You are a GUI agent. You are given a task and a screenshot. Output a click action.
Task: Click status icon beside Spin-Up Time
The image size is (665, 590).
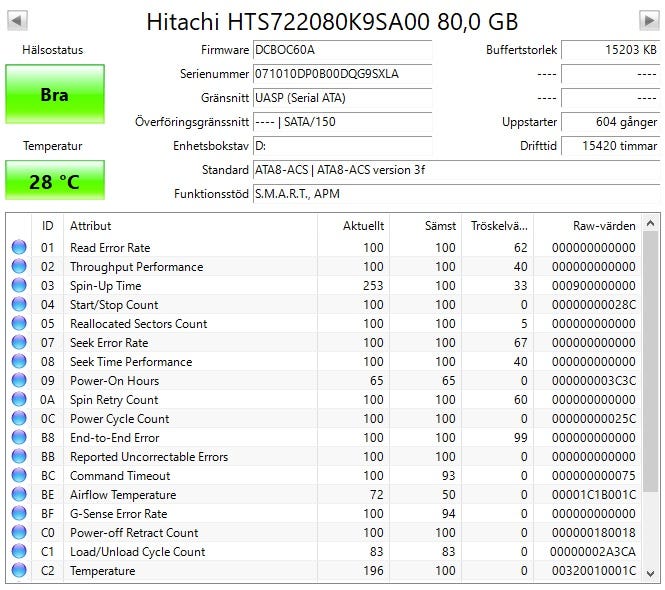coord(19,286)
